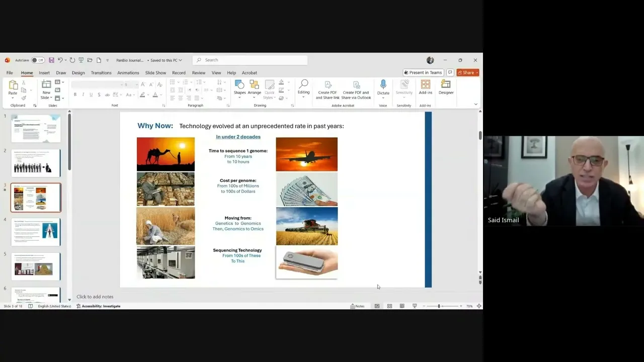Toggle Bold formatting

75,95
